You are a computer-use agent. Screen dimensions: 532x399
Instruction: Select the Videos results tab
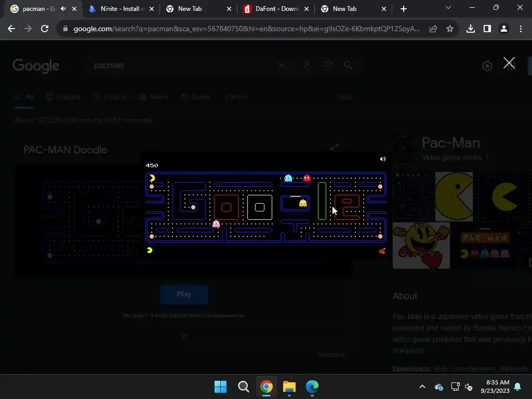click(110, 97)
